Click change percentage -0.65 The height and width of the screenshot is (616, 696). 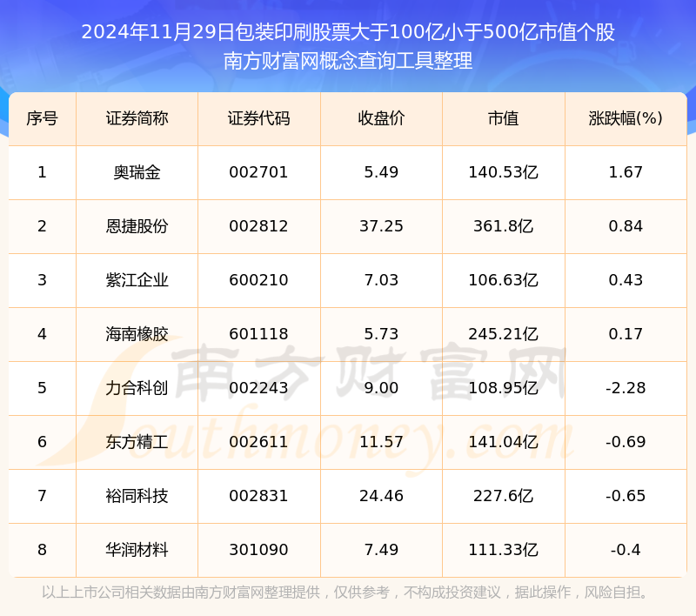click(x=626, y=496)
